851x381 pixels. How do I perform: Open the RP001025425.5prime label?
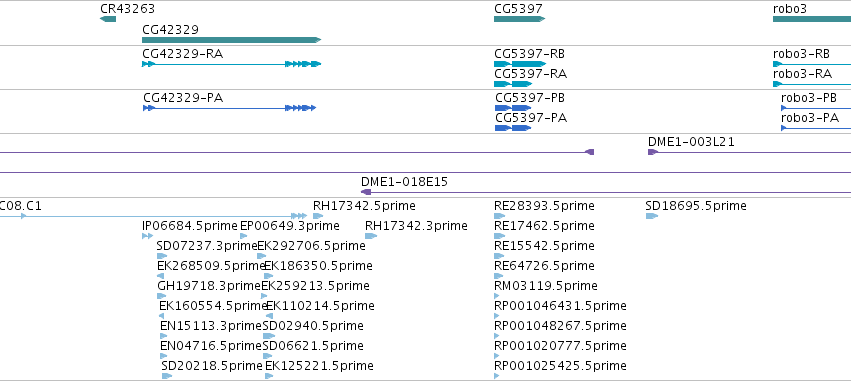[x=561, y=366]
